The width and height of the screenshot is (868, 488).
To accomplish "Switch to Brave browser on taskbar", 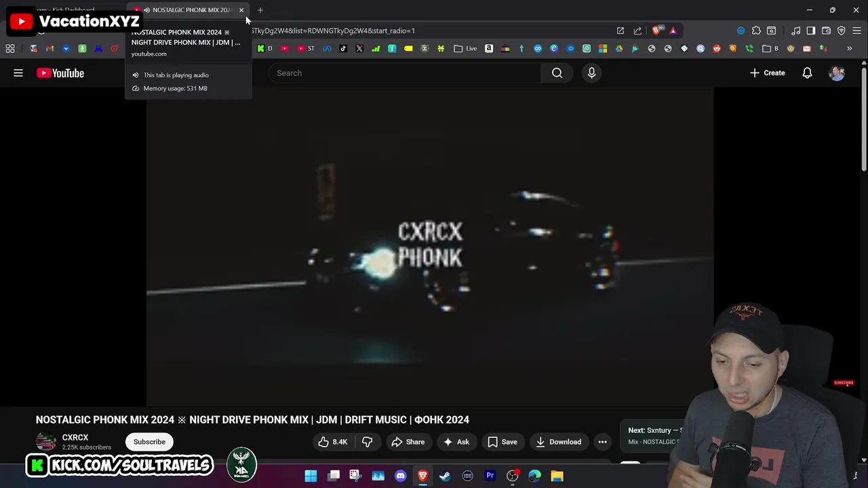I will click(422, 476).
